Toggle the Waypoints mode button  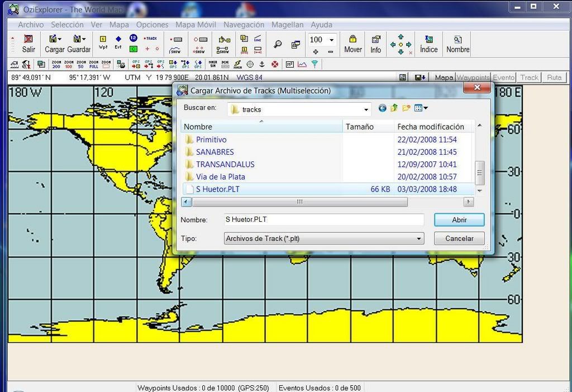473,77
